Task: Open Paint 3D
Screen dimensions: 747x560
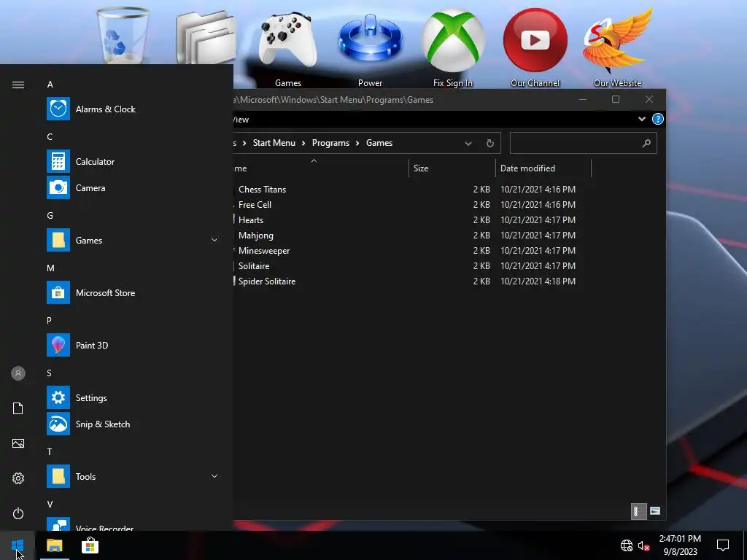Action: (x=131, y=345)
